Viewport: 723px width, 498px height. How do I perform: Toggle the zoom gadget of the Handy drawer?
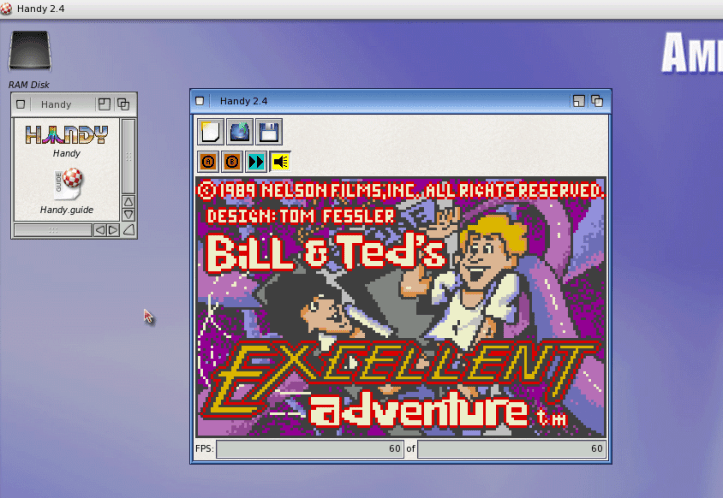(x=104, y=104)
